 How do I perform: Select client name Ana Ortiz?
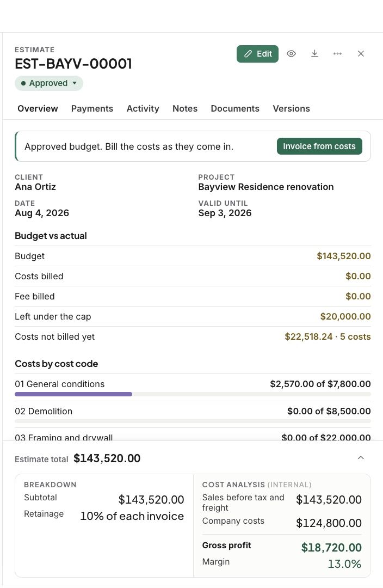click(35, 187)
